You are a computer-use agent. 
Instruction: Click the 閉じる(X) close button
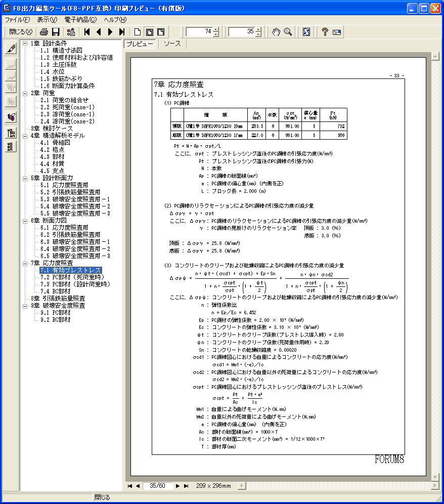[x=21, y=32]
